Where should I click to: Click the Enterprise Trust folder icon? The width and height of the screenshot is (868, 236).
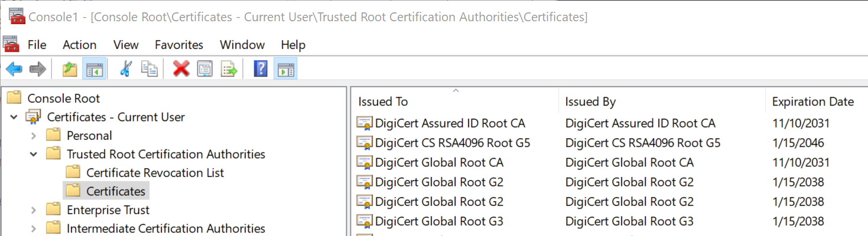pos(53,209)
